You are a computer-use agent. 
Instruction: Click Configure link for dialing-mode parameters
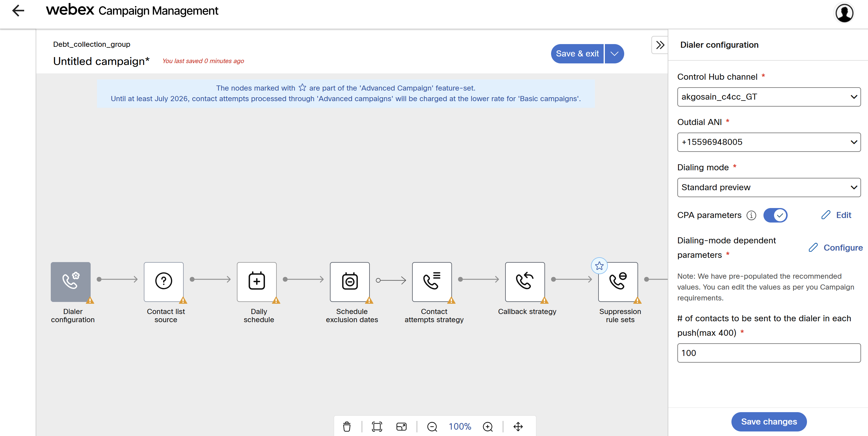836,248
